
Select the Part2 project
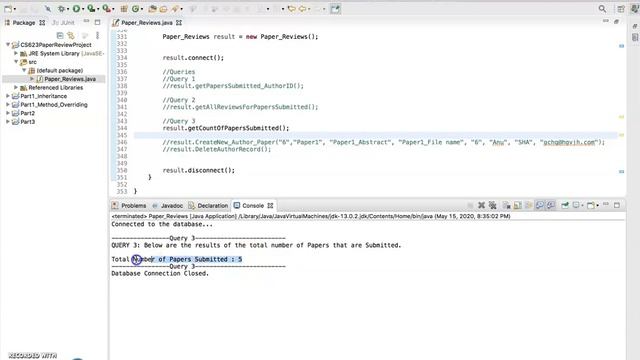27,113
